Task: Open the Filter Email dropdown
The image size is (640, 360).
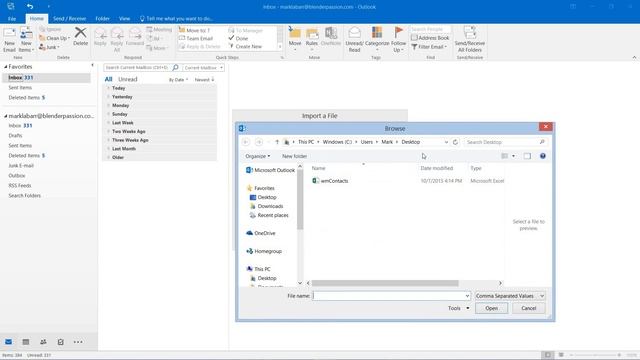Action: click(429, 47)
